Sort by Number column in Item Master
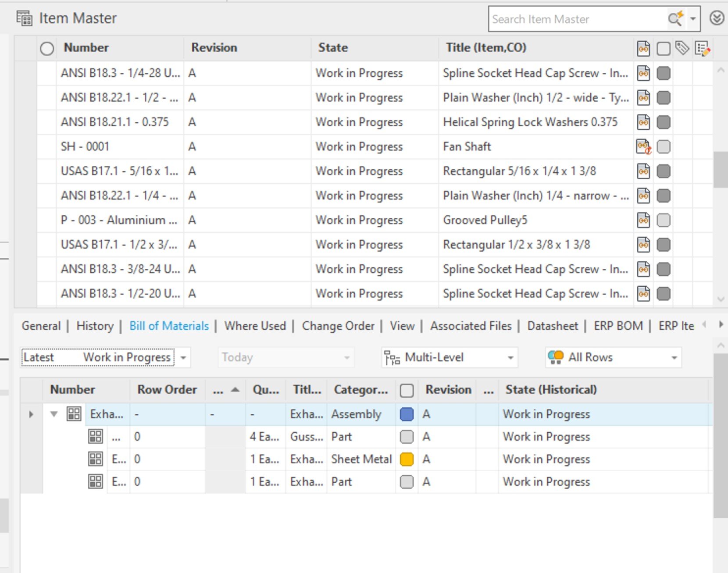The width and height of the screenshot is (728, 573). point(86,48)
